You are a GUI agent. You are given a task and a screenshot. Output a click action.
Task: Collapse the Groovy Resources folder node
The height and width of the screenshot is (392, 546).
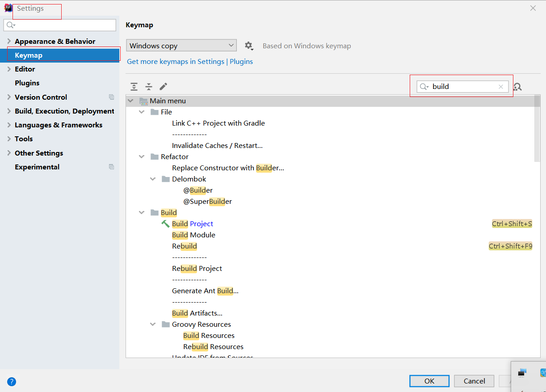pyautogui.click(x=153, y=324)
